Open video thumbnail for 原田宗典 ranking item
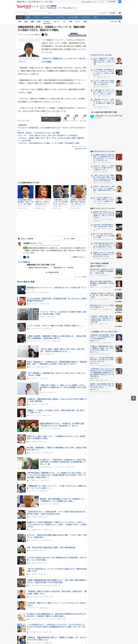This screenshot has height=644, width=138. pyautogui.click(x=119, y=214)
